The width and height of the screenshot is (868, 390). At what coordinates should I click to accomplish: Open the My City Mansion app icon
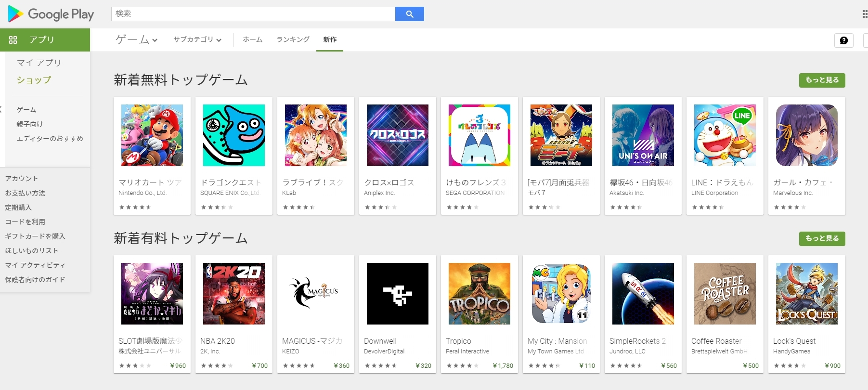561,294
